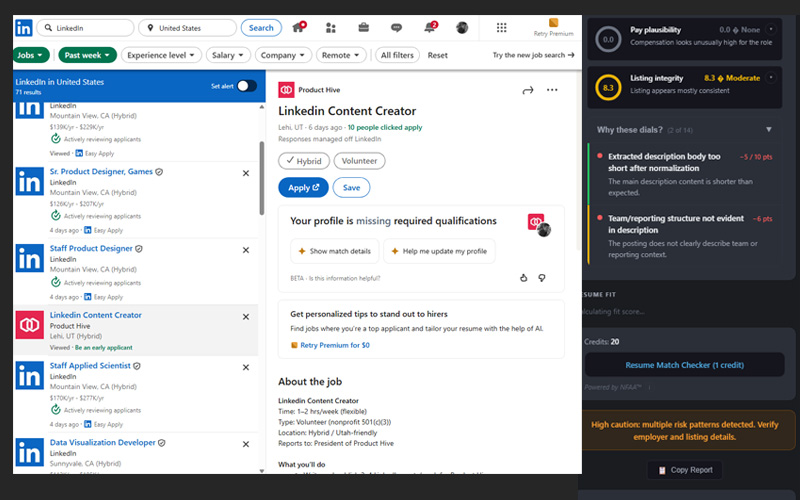Click the thumbs up feedback icon
The image size is (800, 500).
pos(523,277)
